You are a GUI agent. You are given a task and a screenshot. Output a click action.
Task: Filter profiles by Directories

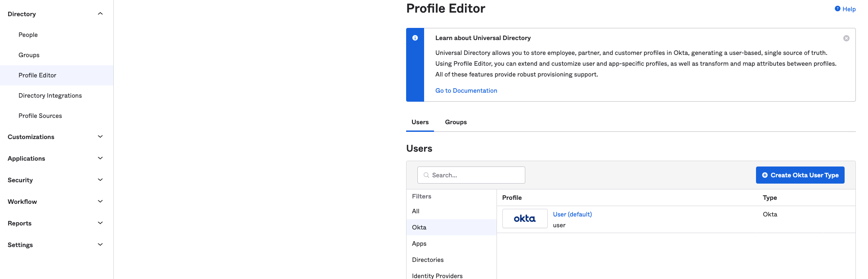pyautogui.click(x=428, y=260)
